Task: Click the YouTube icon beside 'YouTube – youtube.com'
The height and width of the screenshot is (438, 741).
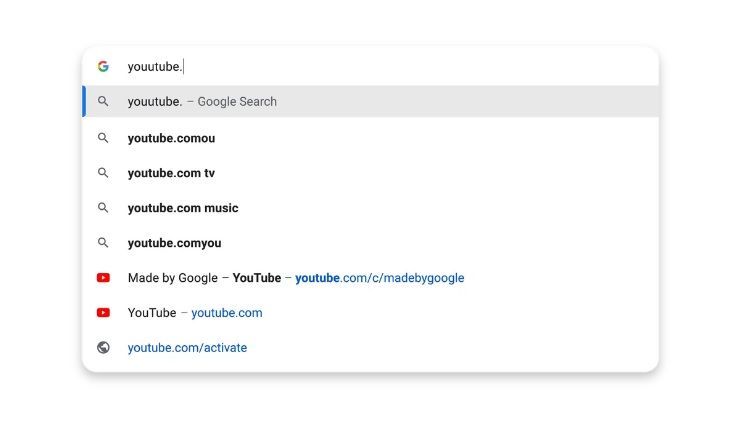Action: tap(103, 313)
